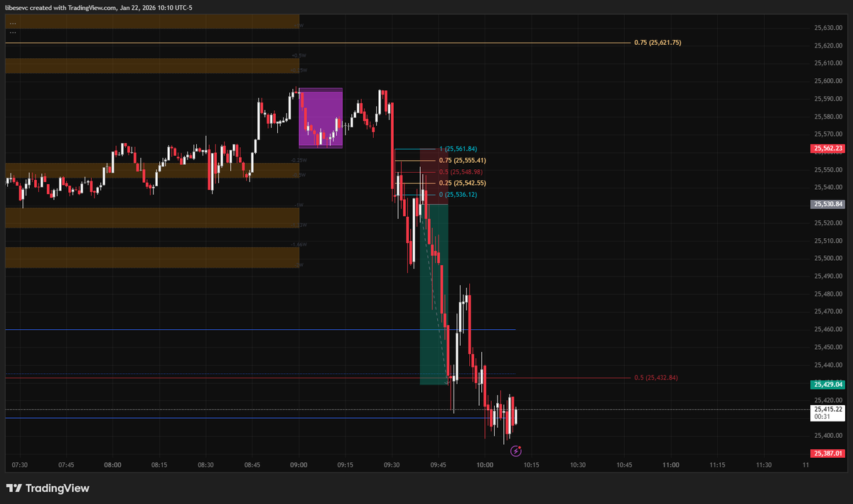Image resolution: width=853 pixels, height=504 pixels.
Task: Click the -0.25W weekly pivot level label
Action: tap(299, 160)
